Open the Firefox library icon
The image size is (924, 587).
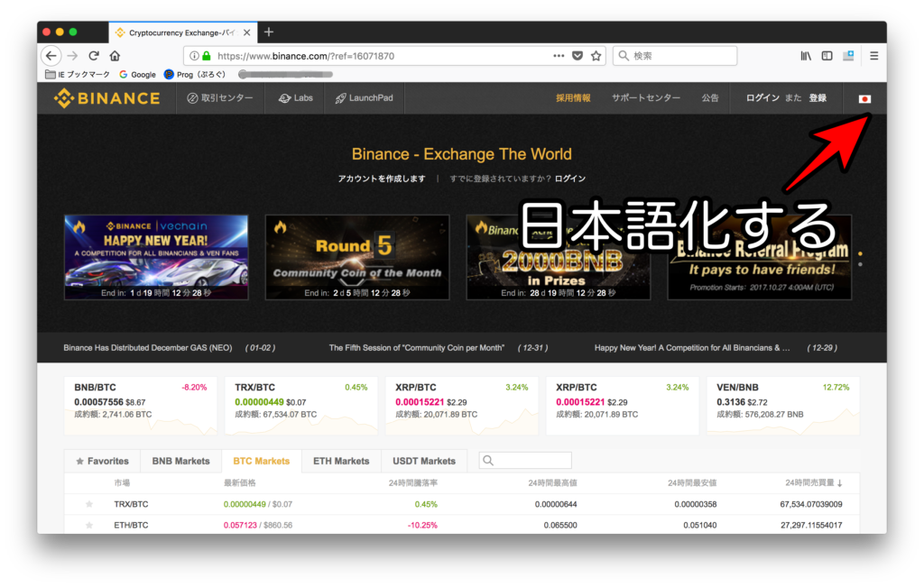tap(806, 56)
